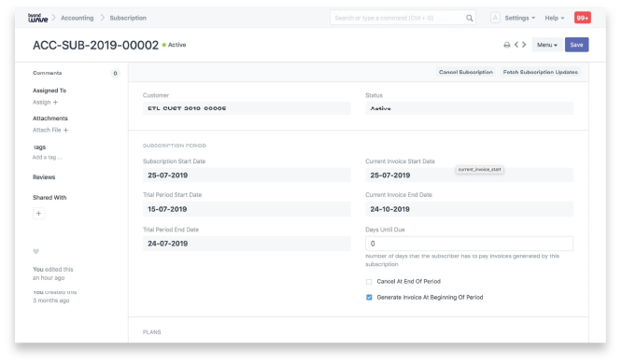Go to next record arrow
This screenshot has height=364, width=622.
[x=524, y=45]
